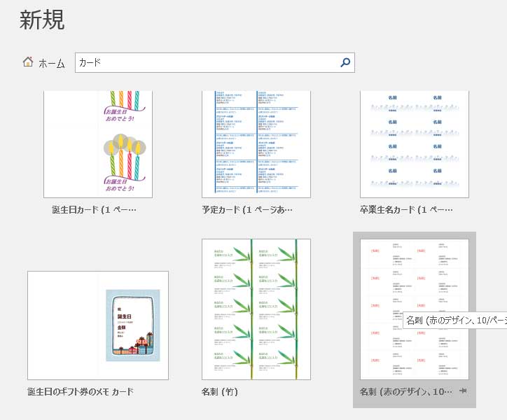The height and width of the screenshot is (420, 507).
Task: Open the 誕生日のギフト券 memo card thumbnail
Action: (x=97, y=325)
